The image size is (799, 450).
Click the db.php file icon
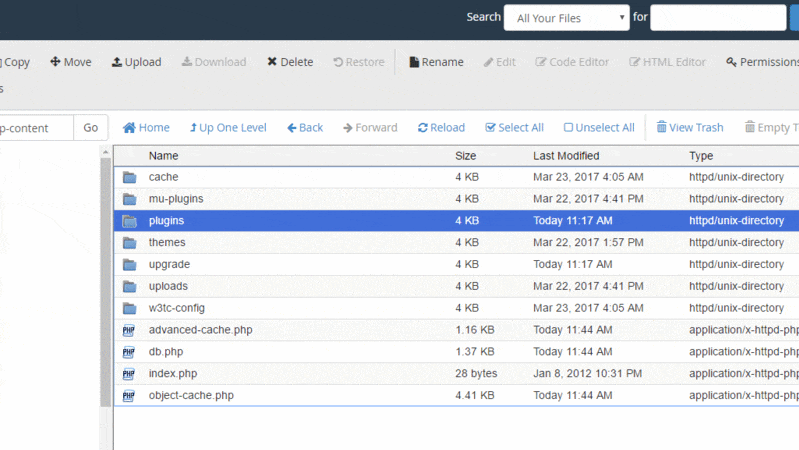tap(129, 353)
